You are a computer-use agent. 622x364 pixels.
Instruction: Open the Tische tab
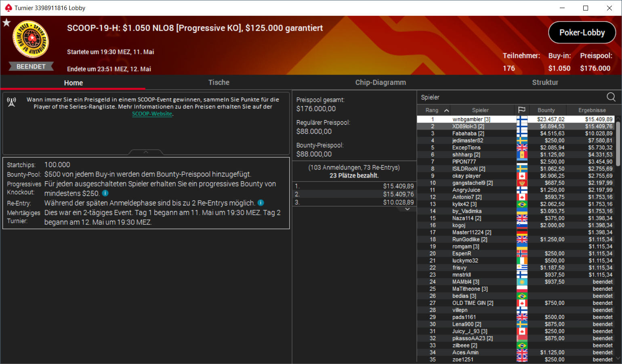click(x=219, y=82)
